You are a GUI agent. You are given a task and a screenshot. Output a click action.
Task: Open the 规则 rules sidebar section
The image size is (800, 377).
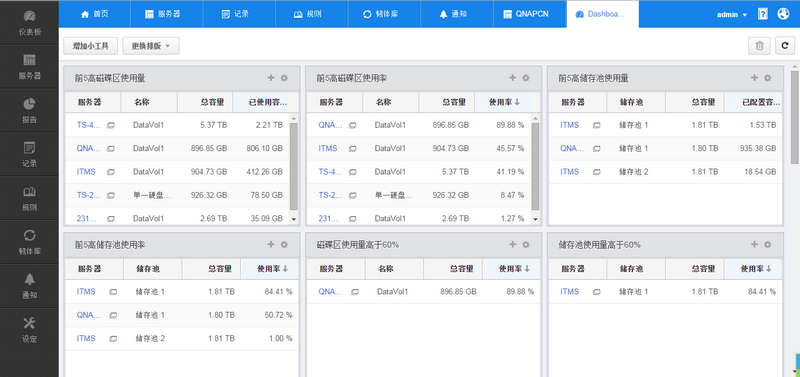coord(29,198)
